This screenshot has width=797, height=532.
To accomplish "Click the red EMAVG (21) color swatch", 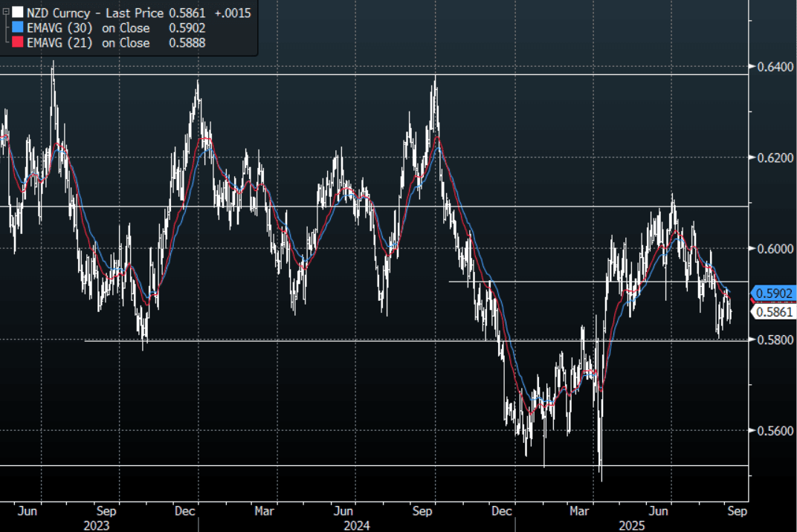I will [17, 43].
